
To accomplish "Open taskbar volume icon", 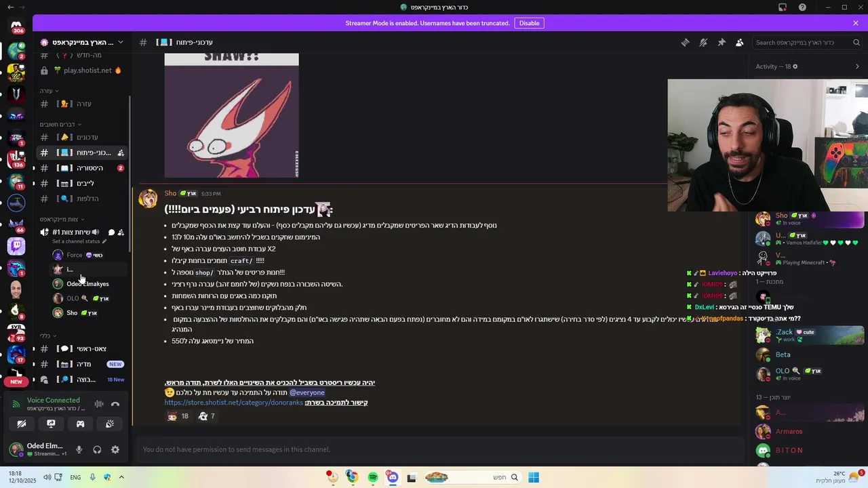I will (47, 477).
